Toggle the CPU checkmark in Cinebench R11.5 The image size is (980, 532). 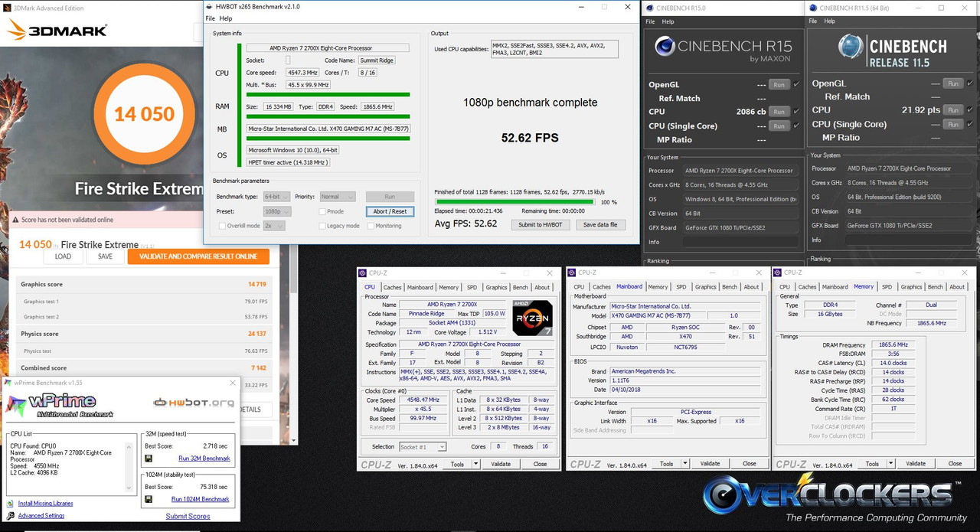pyautogui.click(x=971, y=110)
